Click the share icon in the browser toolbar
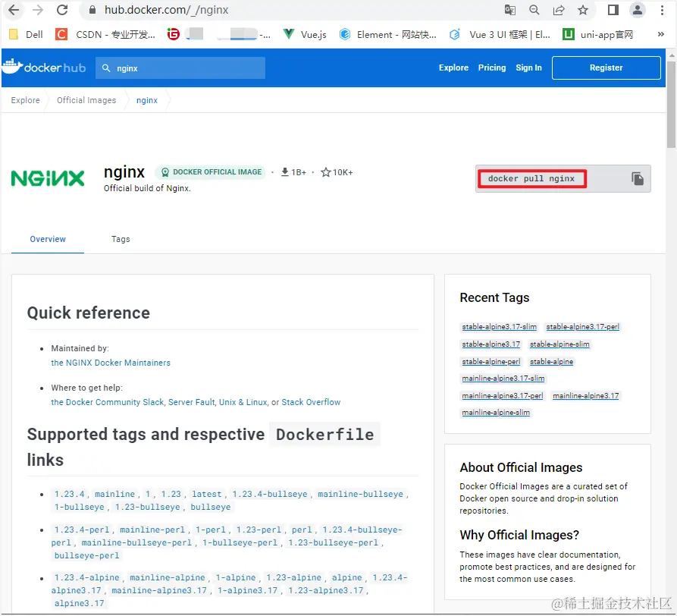Viewport: 677px width, 616px height. 559,10
